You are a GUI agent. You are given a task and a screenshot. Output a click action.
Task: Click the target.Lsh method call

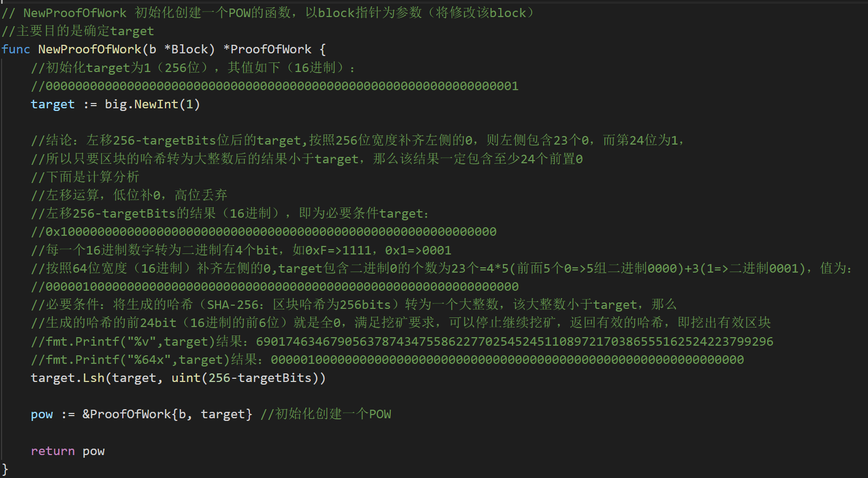67,378
